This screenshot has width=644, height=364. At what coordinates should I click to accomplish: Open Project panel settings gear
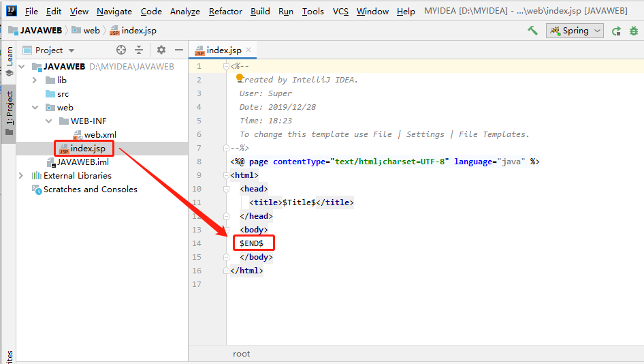point(161,50)
